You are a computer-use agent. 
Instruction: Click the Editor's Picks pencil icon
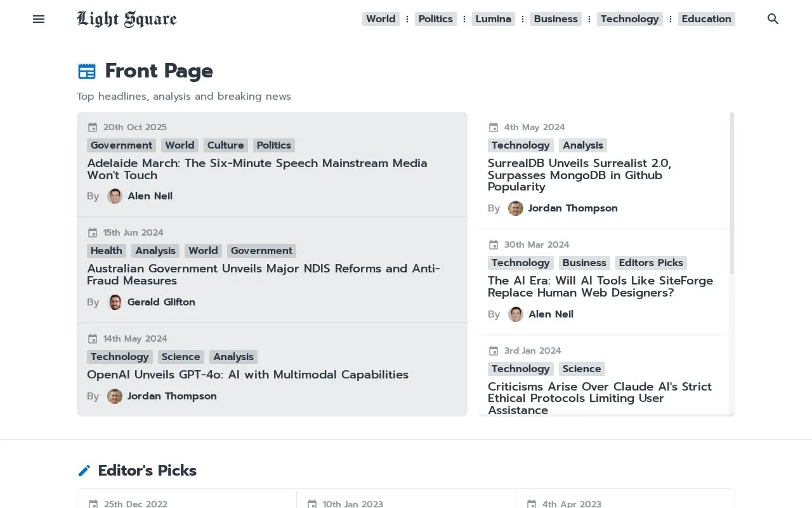tap(84, 471)
